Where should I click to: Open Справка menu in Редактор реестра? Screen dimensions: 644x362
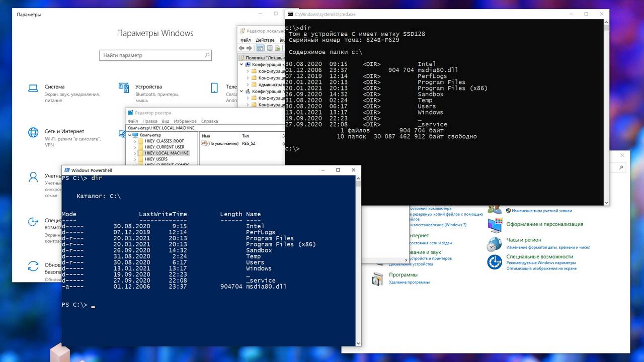[209, 121]
